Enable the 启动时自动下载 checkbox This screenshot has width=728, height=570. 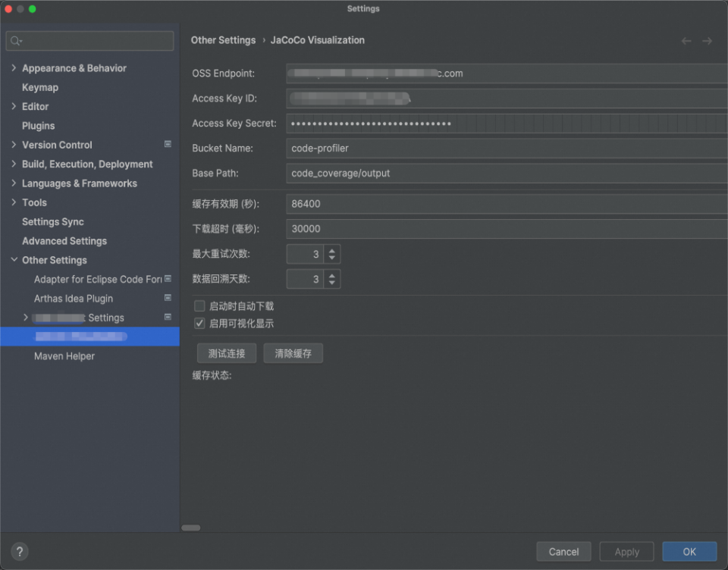[199, 306]
